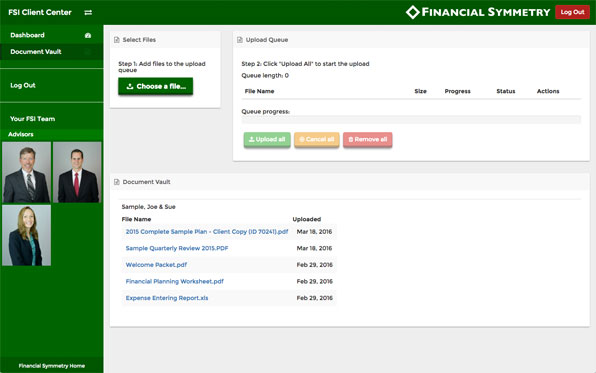Click the Actions column header
This screenshot has height=373, width=596.
(548, 91)
